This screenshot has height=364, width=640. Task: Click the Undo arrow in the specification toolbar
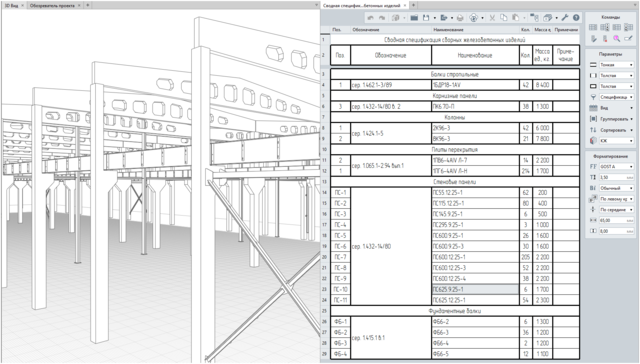370,18
